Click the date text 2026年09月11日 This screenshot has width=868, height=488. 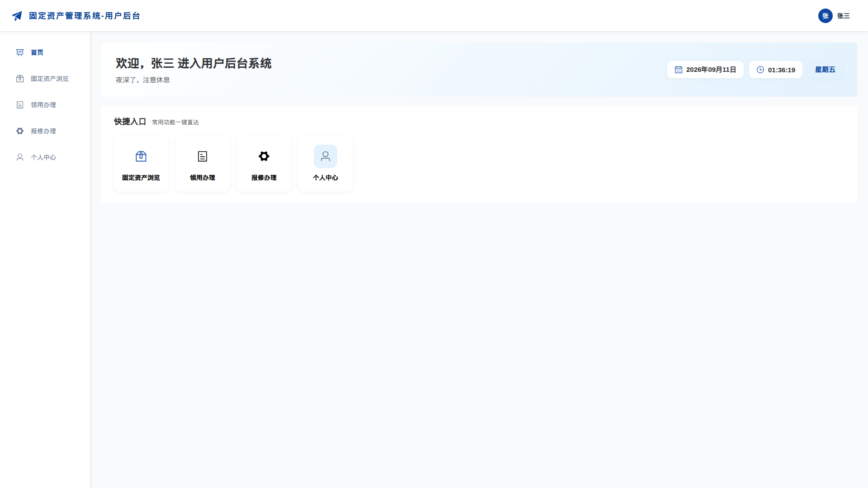pyautogui.click(x=711, y=70)
